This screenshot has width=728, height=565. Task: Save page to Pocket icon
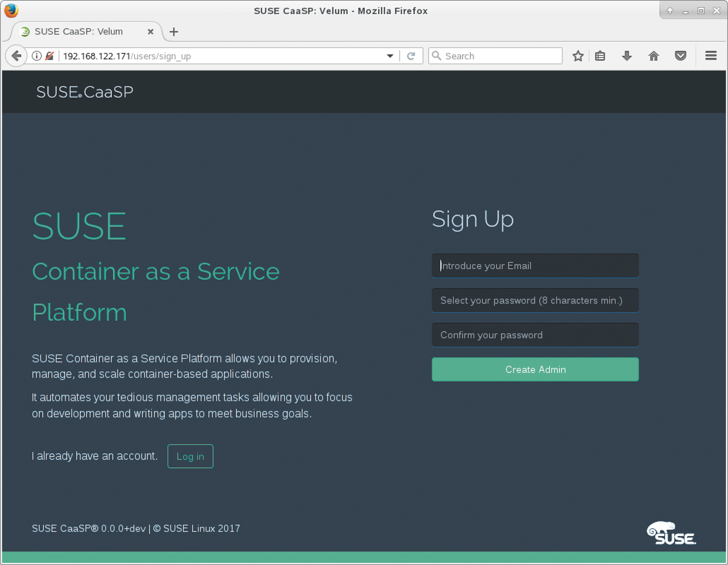click(680, 56)
